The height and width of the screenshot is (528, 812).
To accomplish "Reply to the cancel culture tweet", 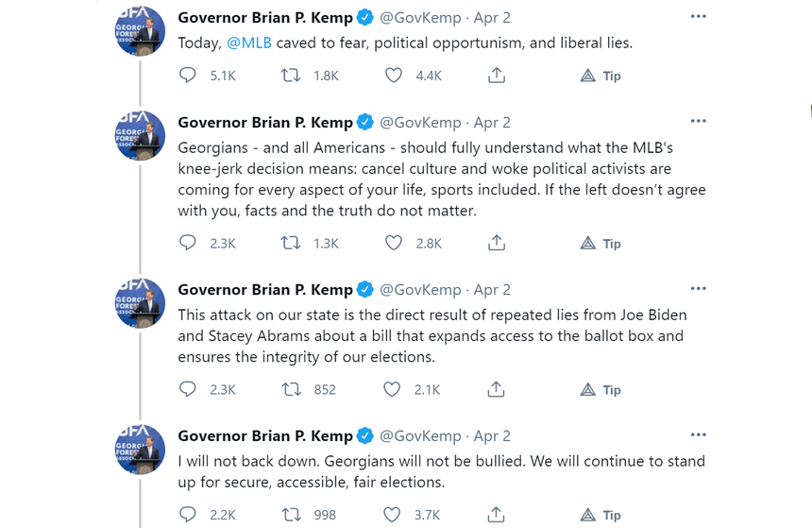I will click(x=188, y=243).
